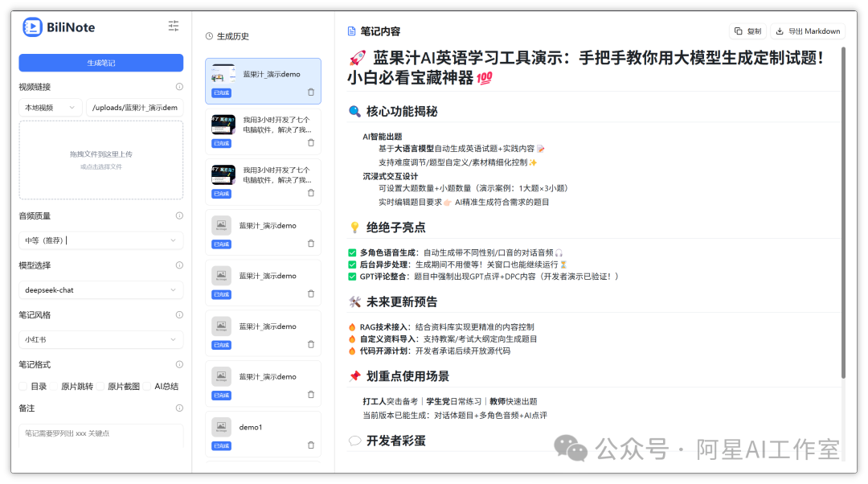Viewport: 868px width, 484px height.
Task: Click the clock icon beside 生成历史
Action: (x=209, y=36)
